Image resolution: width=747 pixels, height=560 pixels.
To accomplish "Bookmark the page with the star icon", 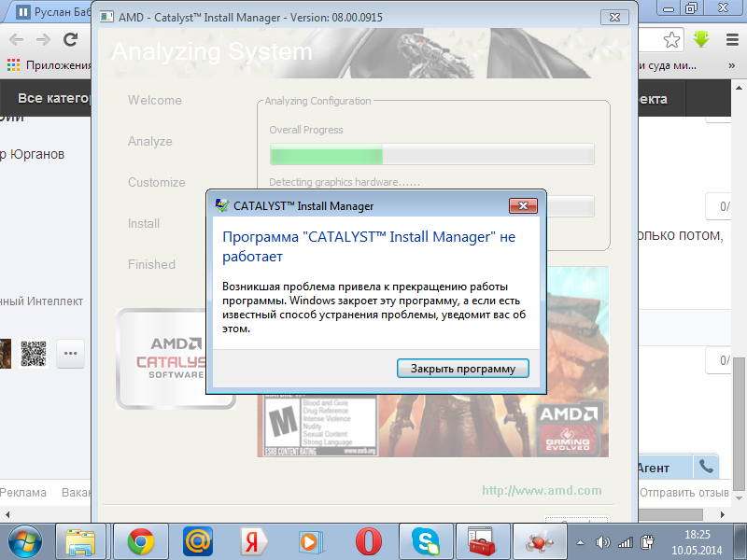I will click(671, 40).
